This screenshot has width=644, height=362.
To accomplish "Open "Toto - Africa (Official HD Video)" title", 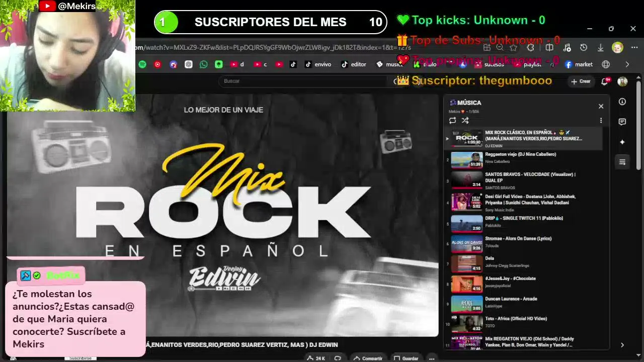I will 516,319.
